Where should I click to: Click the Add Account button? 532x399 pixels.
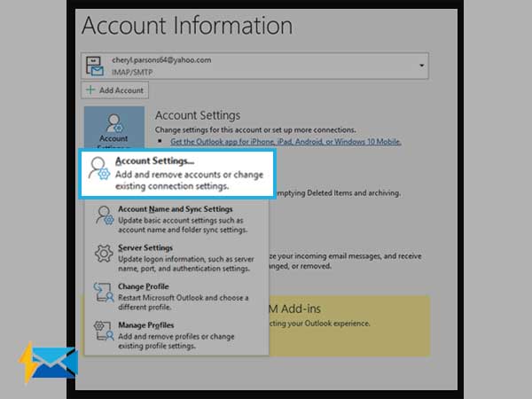114,90
